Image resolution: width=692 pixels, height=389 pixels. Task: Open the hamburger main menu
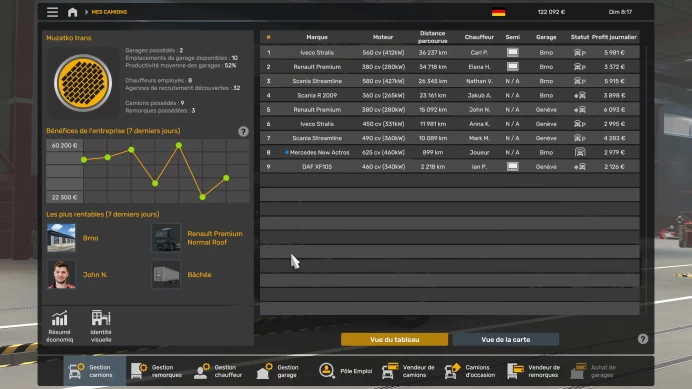tap(53, 12)
